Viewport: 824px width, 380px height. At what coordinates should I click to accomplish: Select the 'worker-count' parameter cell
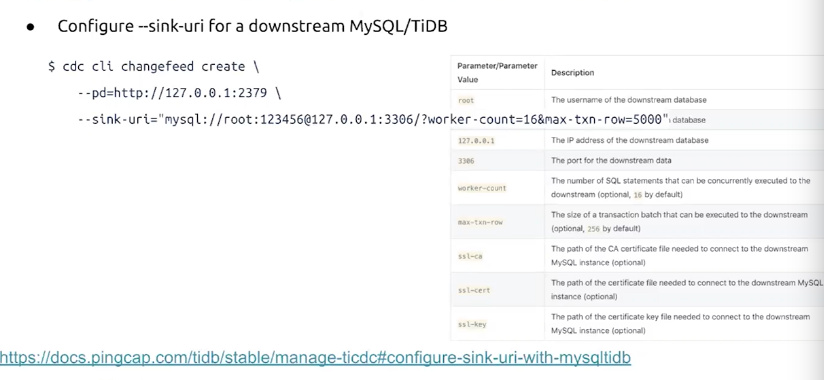coord(482,188)
